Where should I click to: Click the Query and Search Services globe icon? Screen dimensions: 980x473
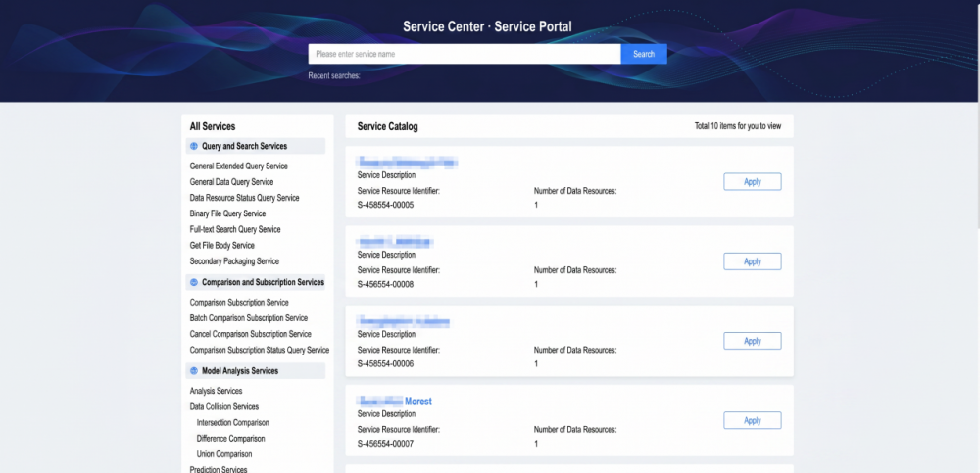coord(194,146)
